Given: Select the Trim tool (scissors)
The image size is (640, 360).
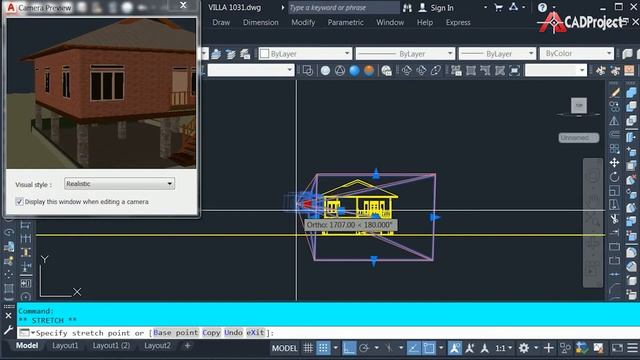Looking at the screenshot, I should tap(615, 219).
